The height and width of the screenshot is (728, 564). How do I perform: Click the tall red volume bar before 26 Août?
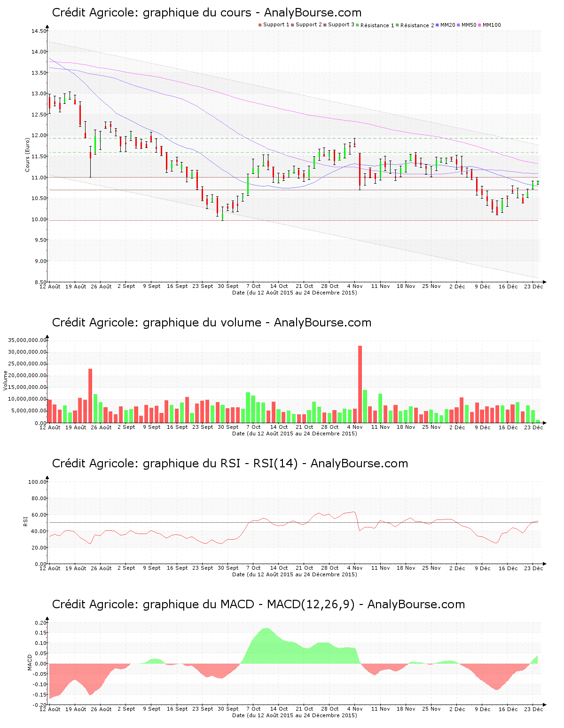90,396
